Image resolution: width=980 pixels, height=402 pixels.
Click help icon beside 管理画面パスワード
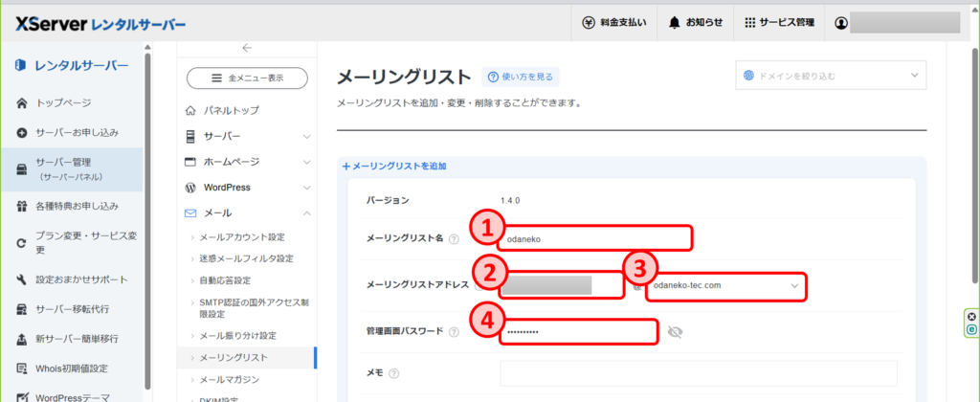[454, 332]
